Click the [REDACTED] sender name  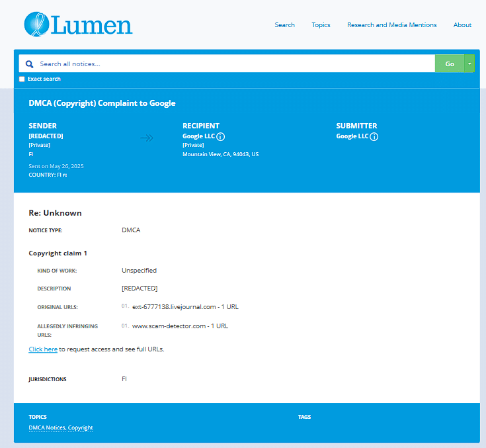point(46,136)
